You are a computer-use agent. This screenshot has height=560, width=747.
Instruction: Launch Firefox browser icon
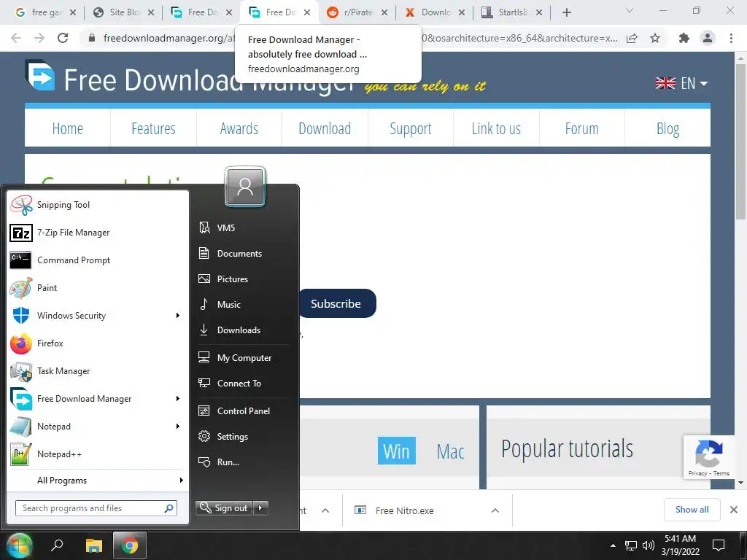tap(21, 343)
